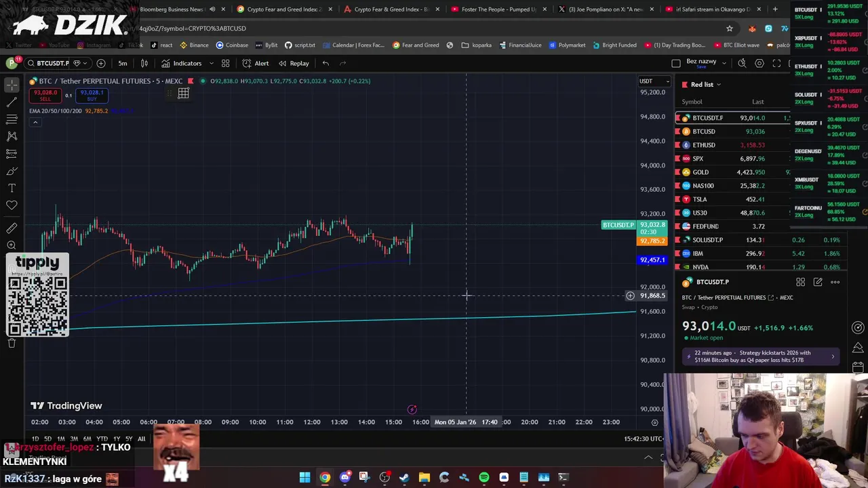Open chart settings hexagon icon

tap(759, 63)
